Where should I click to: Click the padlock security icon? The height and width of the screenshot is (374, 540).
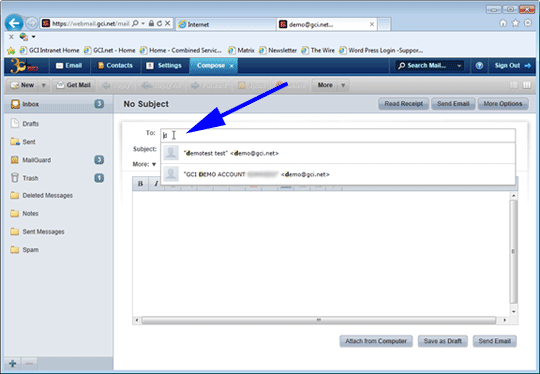pyautogui.click(x=151, y=23)
